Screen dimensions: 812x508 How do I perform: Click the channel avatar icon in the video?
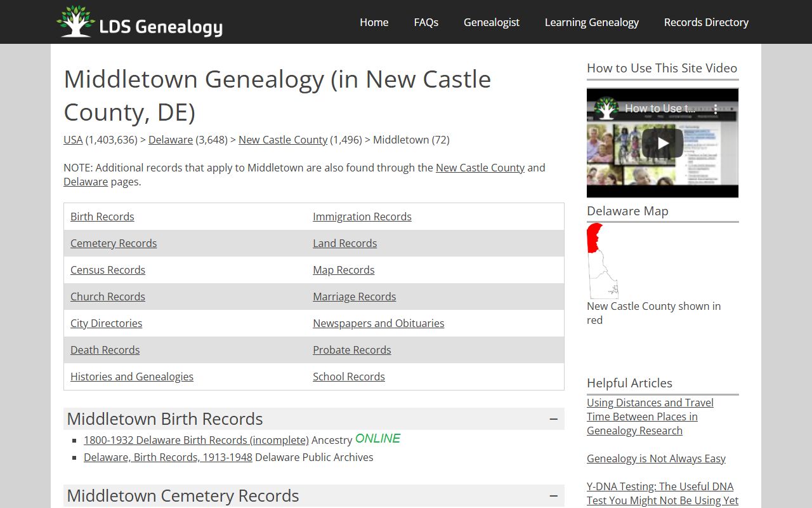(x=606, y=109)
